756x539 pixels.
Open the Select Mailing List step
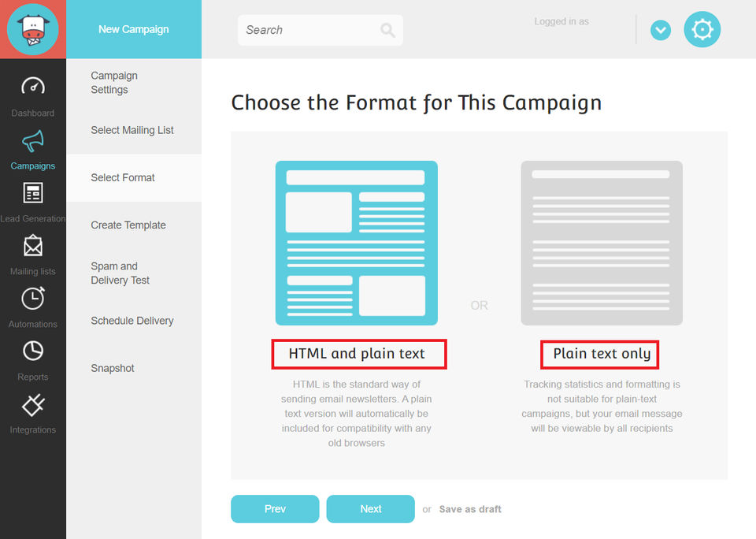(x=132, y=130)
